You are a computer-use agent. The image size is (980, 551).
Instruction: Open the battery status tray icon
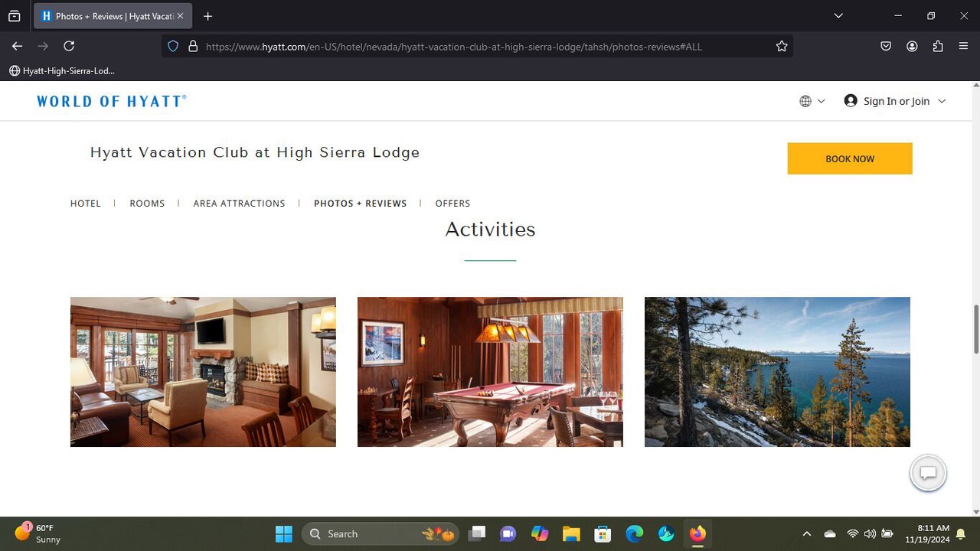887,533
